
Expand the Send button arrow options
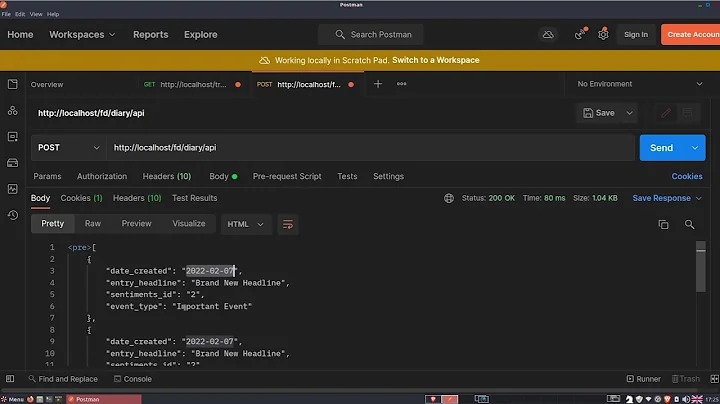click(x=695, y=147)
